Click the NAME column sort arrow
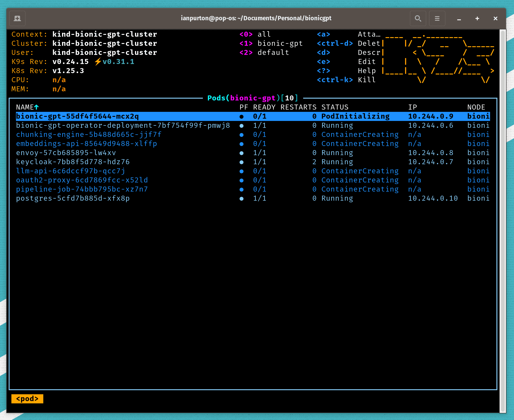This screenshot has width=514, height=420. point(36,107)
